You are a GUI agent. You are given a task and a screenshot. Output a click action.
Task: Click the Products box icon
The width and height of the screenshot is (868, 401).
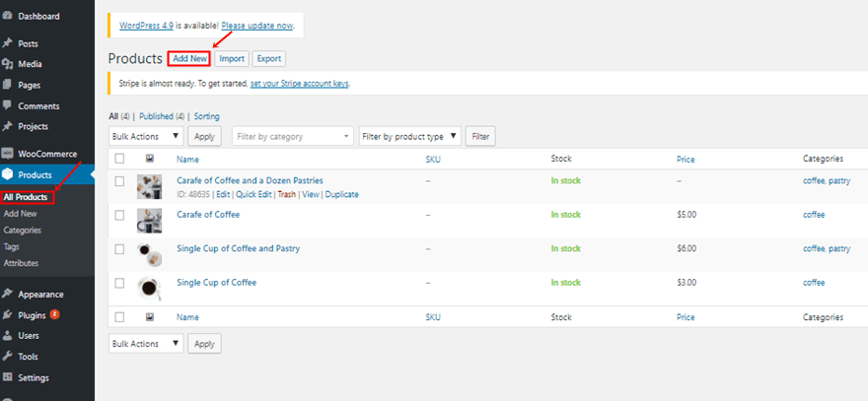point(7,174)
